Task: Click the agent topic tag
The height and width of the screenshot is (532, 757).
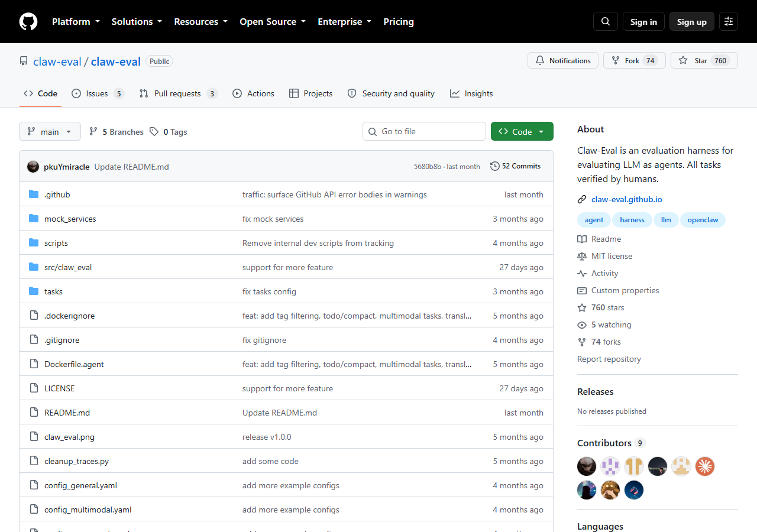Action: [594, 220]
